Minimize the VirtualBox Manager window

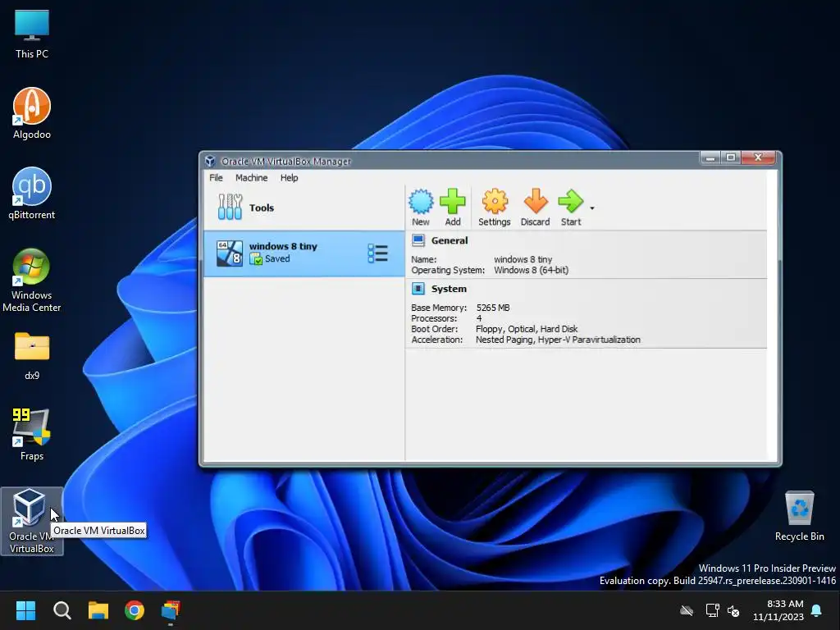point(710,157)
